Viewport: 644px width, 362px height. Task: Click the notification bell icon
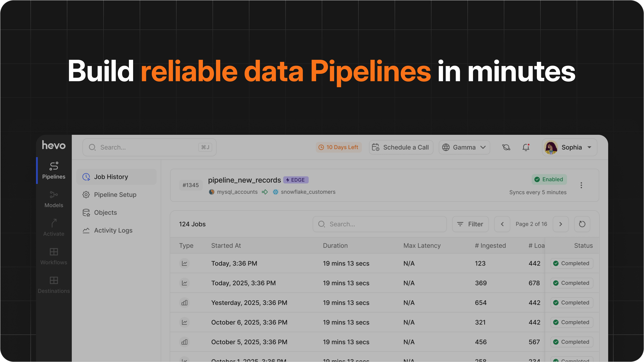click(526, 147)
